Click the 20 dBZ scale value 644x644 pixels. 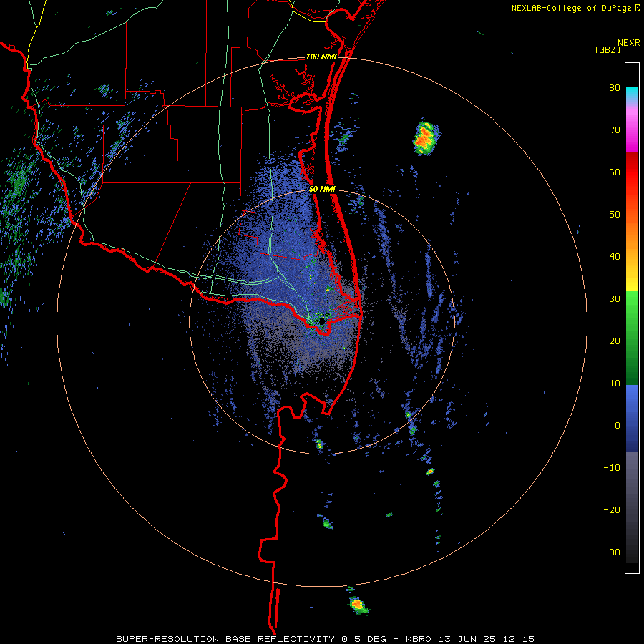click(615, 341)
